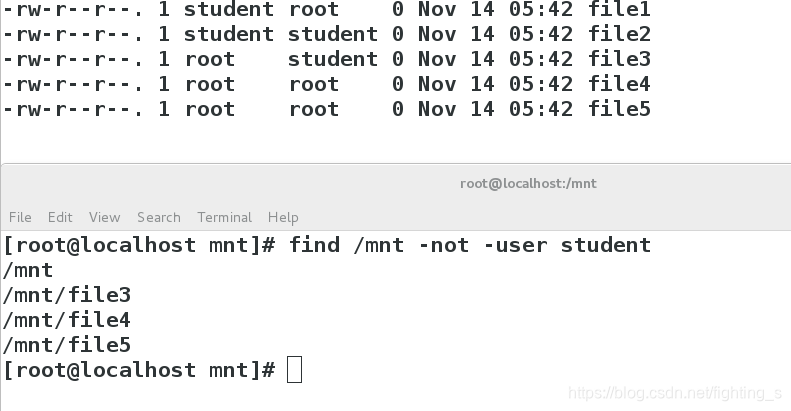Click the find /mnt -not -user student command
Image resolution: width=791 pixels, height=411 pixels.
(x=470, y=245)
